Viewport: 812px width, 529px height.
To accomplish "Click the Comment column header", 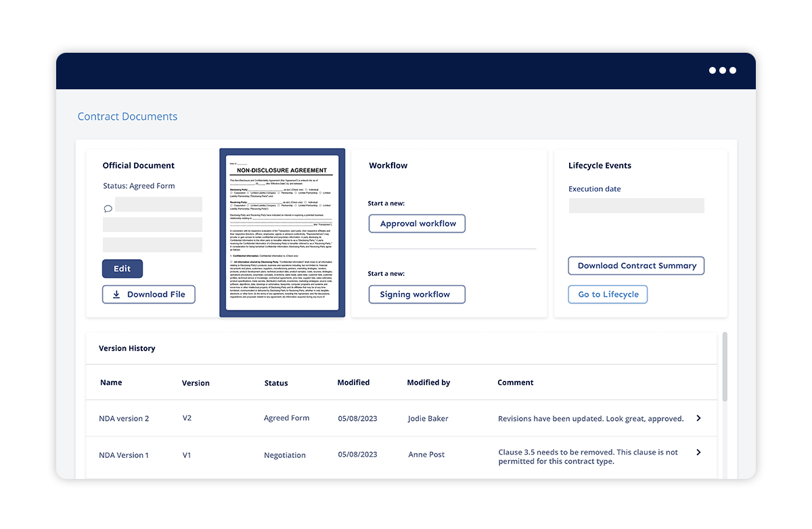I will 516,383.
